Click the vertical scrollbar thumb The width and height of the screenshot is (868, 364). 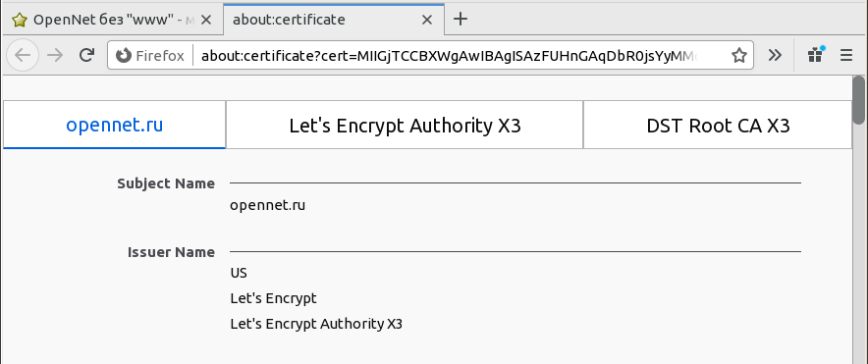(x=858, y=99)
